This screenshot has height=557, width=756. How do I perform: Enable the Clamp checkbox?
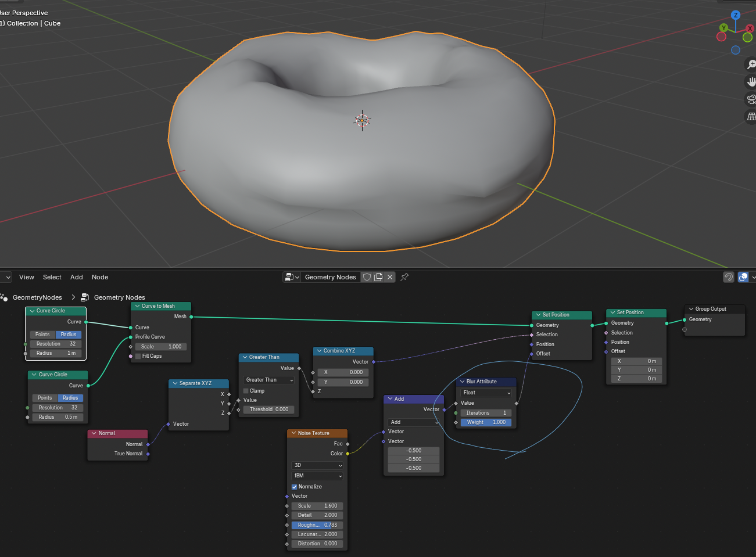coord(246,391)
